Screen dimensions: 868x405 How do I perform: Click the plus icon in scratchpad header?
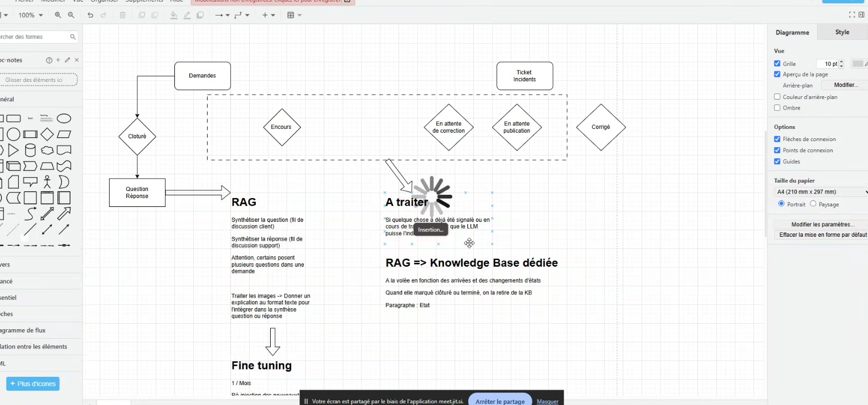pos(58,60)
